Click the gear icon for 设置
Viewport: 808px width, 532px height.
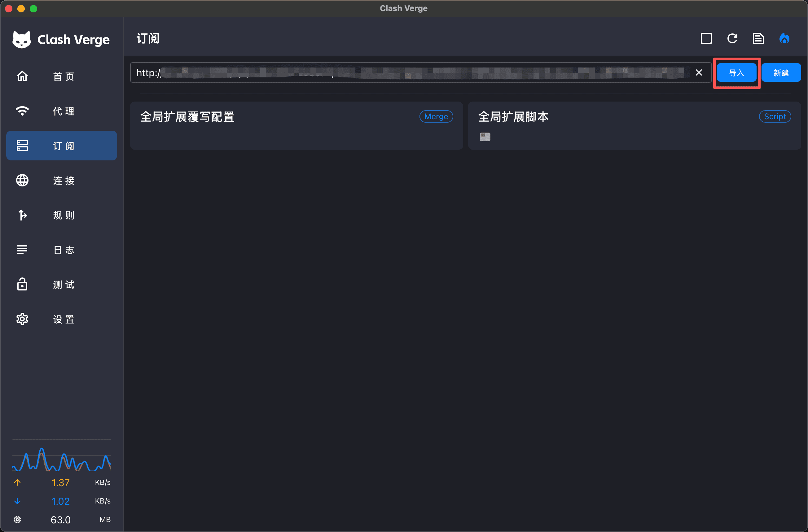click(x=22, y=319)
